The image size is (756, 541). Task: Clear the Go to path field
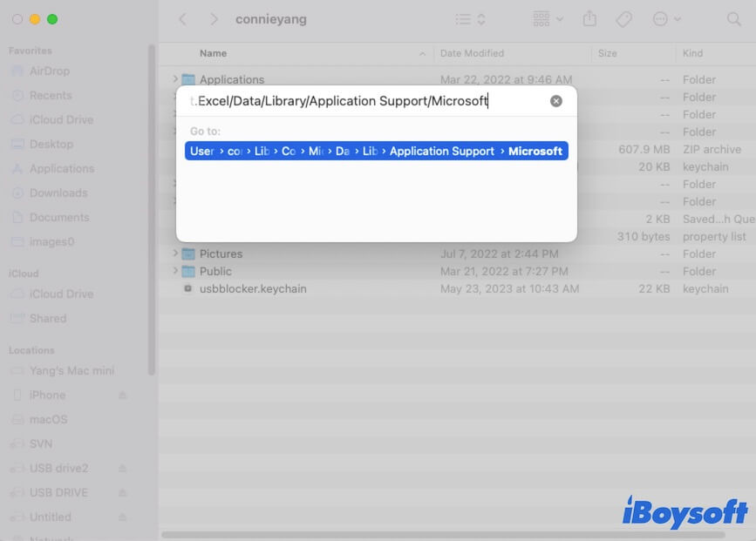pos(556,101)
